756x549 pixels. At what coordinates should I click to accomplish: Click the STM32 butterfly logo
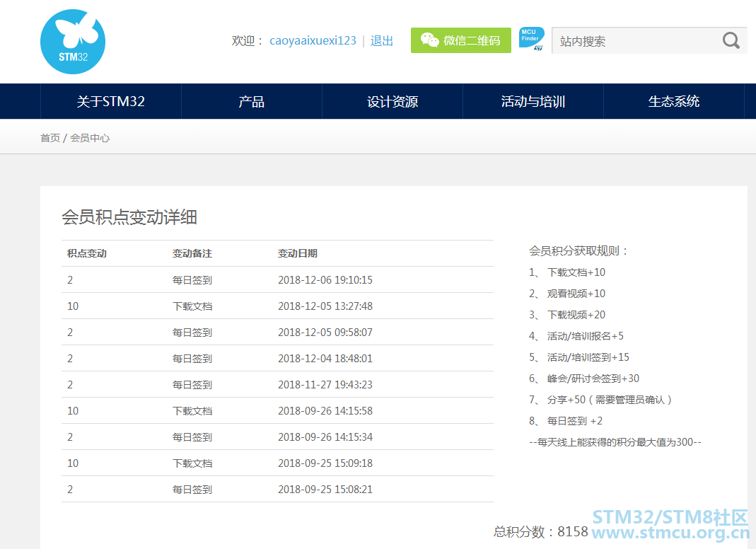[73, 42]
